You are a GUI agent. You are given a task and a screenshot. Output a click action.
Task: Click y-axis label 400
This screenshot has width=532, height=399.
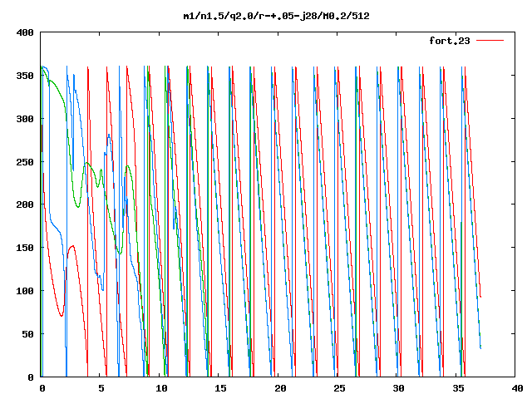click(x=25, y=32)
